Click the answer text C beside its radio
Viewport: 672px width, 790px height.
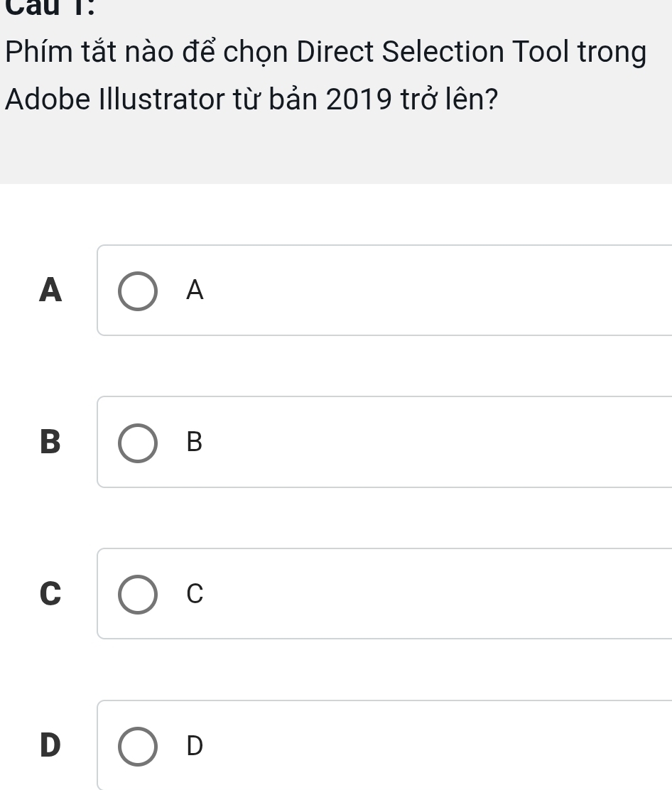(x=195, y=595)
